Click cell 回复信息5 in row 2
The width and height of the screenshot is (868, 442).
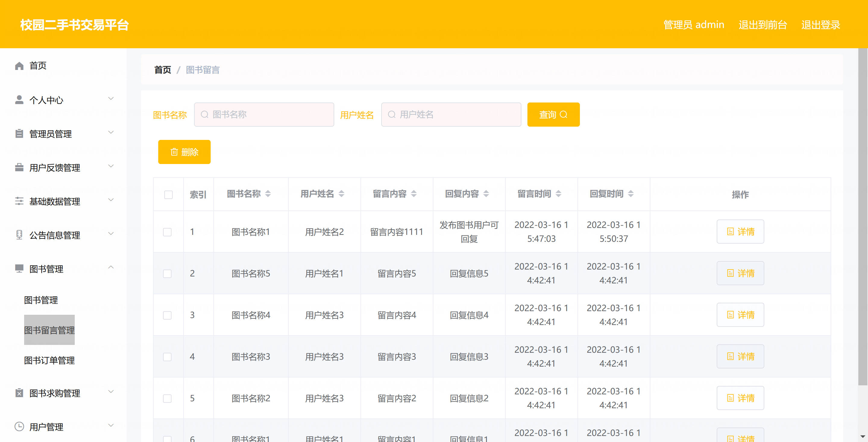click(469, 273)
